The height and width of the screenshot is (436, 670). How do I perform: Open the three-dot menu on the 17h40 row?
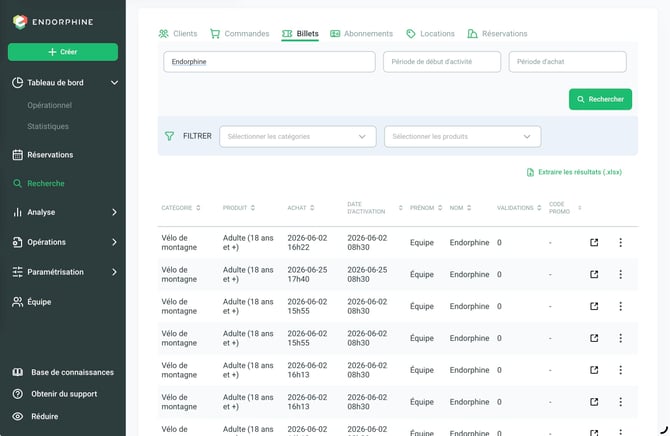pos(620,274)
